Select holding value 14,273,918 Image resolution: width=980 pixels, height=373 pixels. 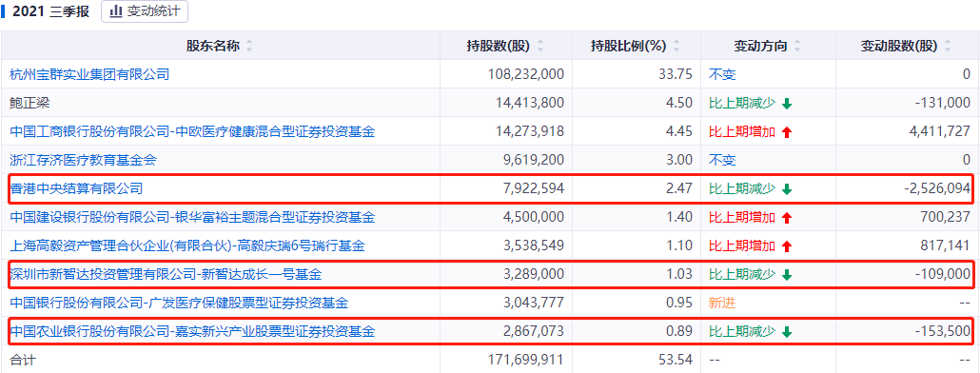[529, 131]
